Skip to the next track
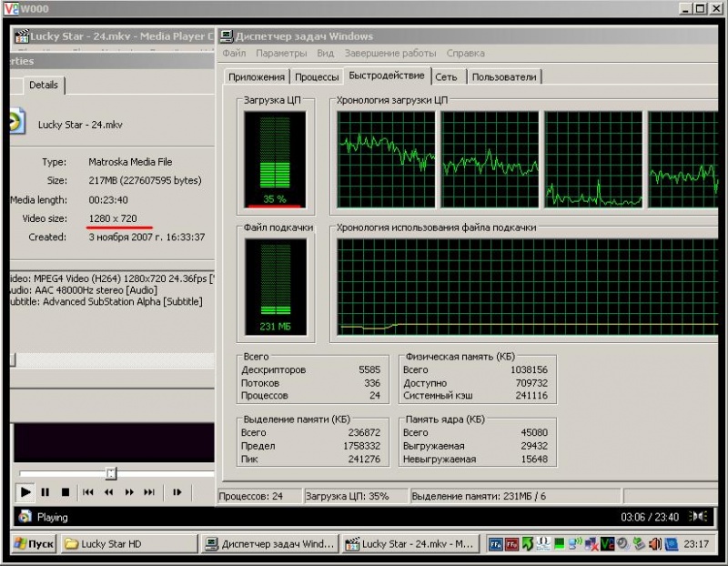 149,492
